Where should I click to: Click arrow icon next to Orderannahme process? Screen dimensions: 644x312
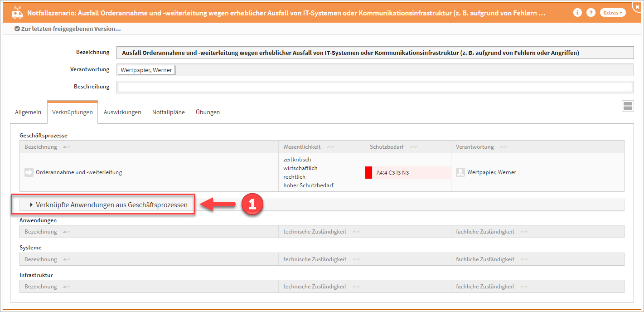(29, 172)
